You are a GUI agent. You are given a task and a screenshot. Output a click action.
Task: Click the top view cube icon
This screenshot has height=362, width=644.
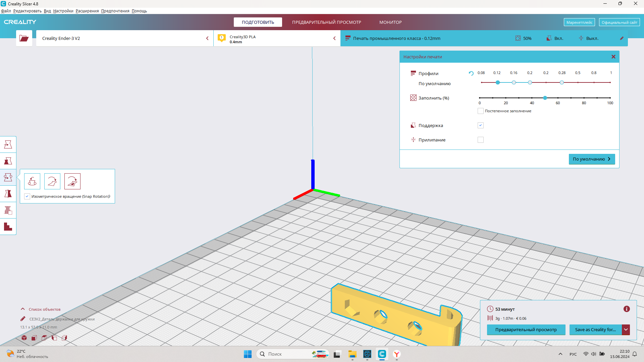point(44,338)
